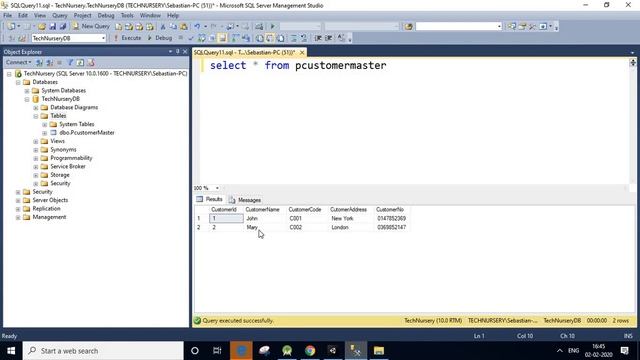
Task: Click the cell containing London
Action: [350, 227]
